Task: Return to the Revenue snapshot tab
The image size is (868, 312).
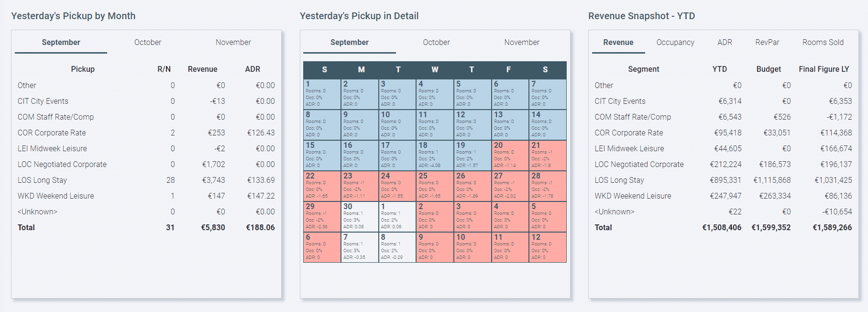Action: (x=618, y=42)
